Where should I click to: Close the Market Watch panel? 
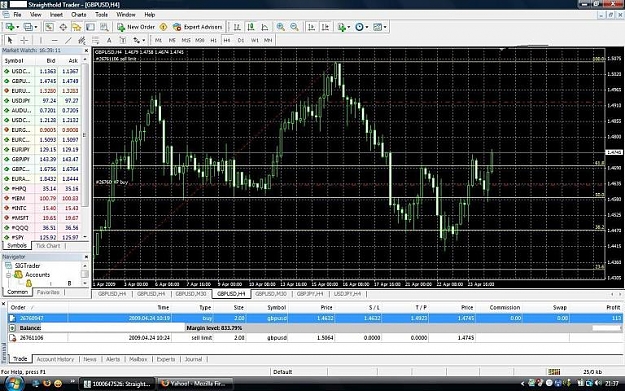coord(86,51)
